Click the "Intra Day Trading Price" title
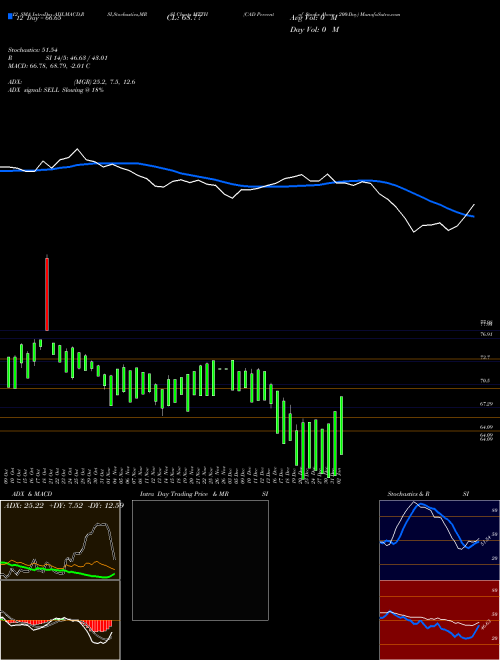This screenshot has height=660, width=500. (174, 494)
